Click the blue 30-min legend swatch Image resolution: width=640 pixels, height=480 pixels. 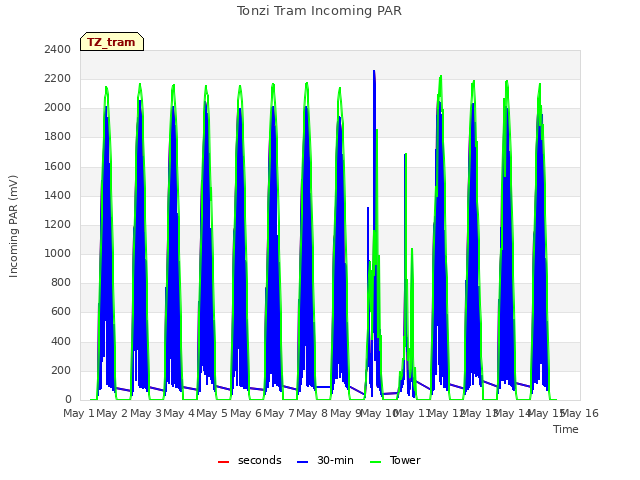(x=302, y=462)
